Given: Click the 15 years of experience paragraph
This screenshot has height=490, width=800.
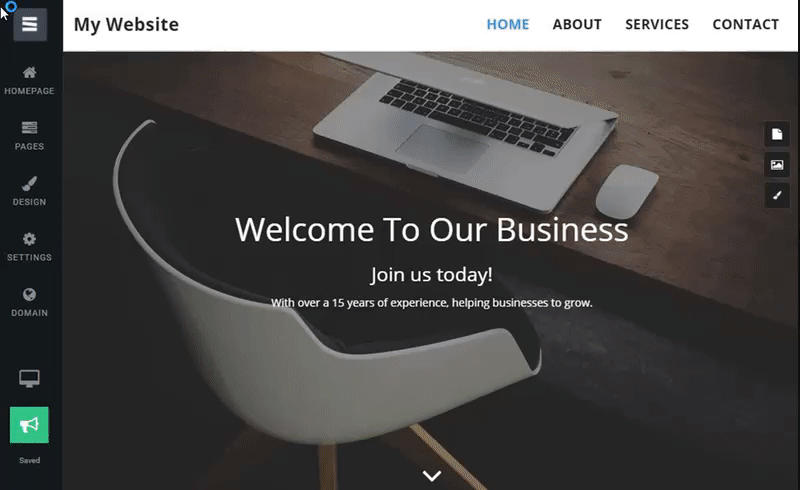Looking at the screenshot, I should (x=432, y=303).
